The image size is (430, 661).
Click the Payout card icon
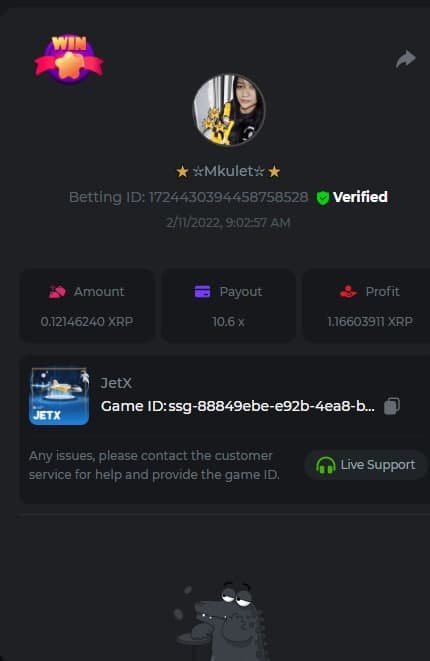[x=202, y=291]
